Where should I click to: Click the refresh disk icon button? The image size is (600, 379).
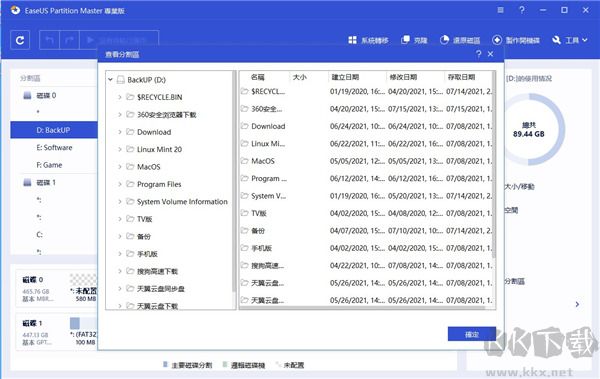coord(20,40)
